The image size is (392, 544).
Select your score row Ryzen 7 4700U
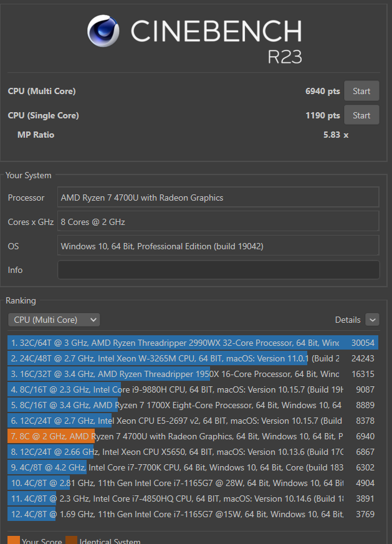193,436
